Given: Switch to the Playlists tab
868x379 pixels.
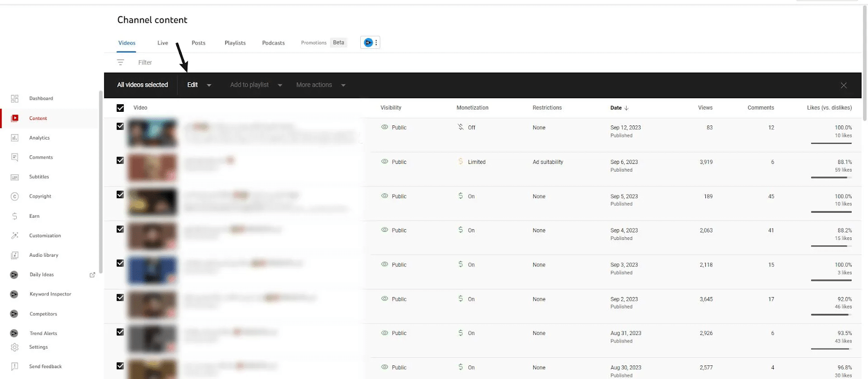Looking at the screenshot, I should 235,43.
